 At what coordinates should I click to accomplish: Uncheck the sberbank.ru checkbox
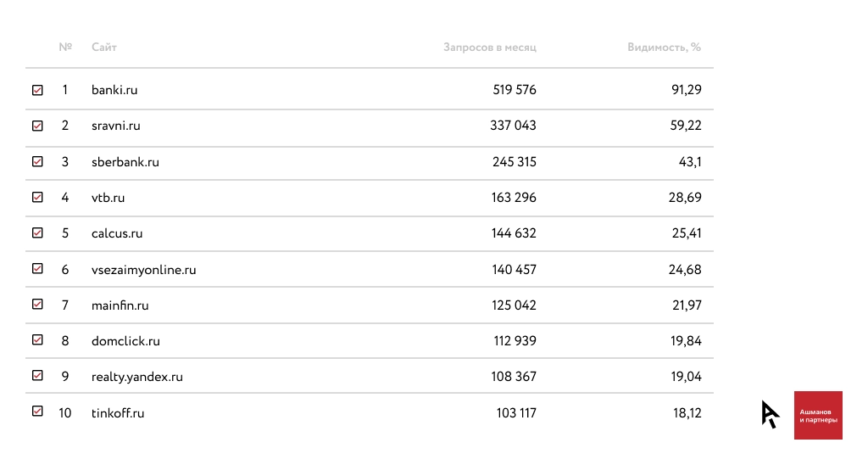[x=37, y=161]
